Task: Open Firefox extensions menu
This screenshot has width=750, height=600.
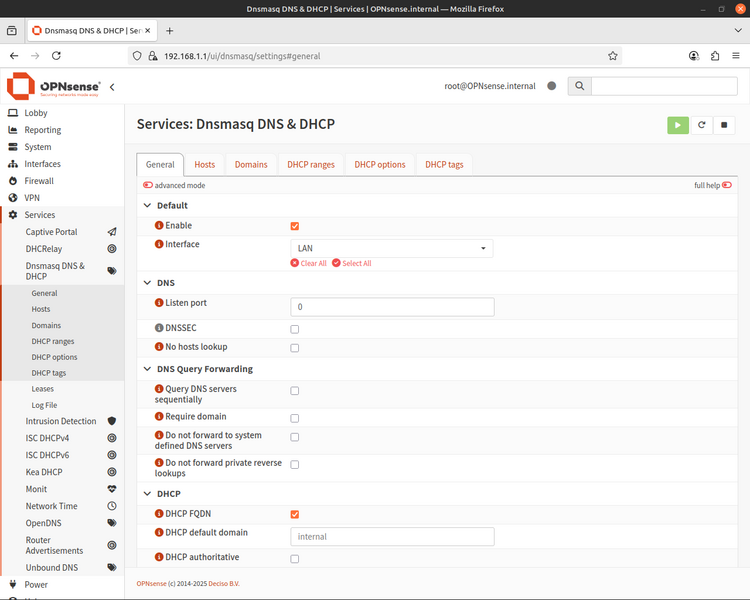Action: point(715,56)
